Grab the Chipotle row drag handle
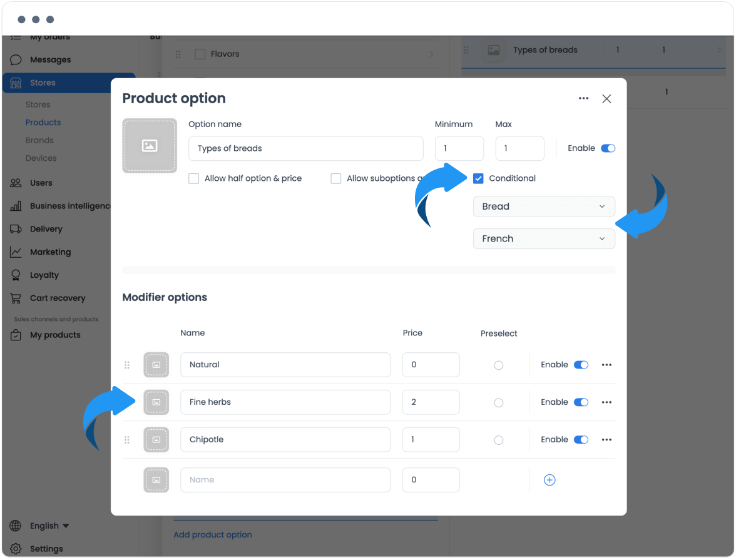The image size is (736, 560). point(126,440)
